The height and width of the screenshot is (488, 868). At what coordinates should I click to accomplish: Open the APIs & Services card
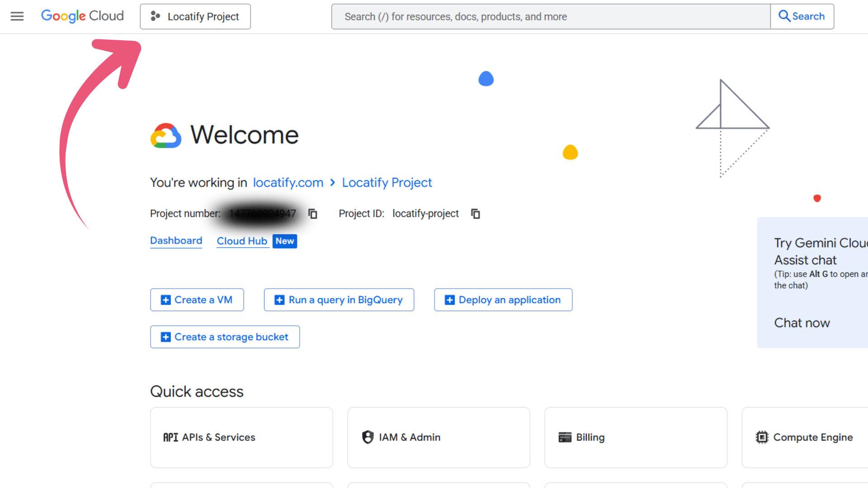click(242, 437)
